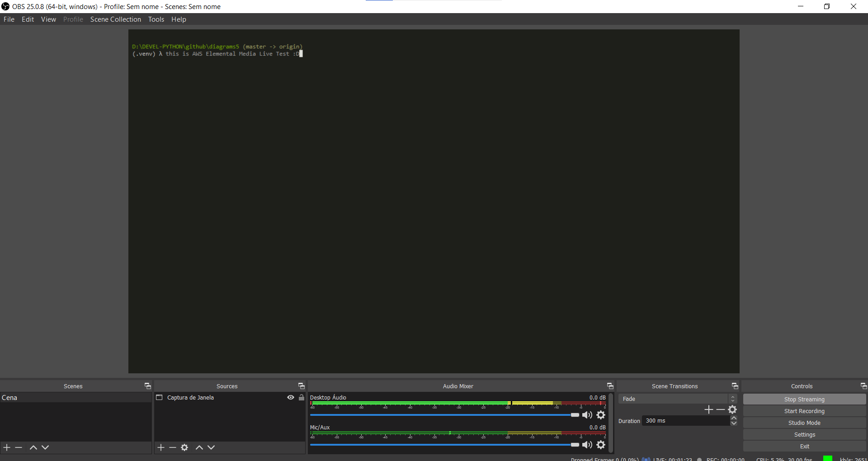
Task: Select Captura de Janela source
Action: pos(190,398)
